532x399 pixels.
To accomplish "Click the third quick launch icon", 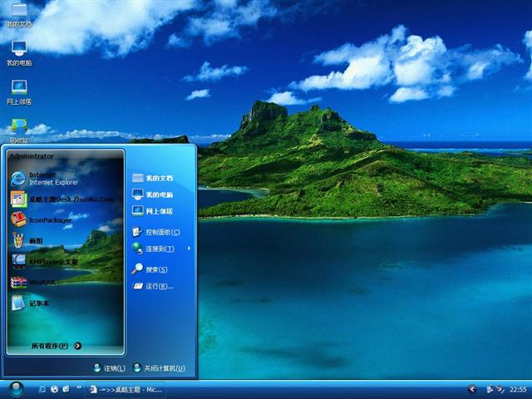I will 66,389.
